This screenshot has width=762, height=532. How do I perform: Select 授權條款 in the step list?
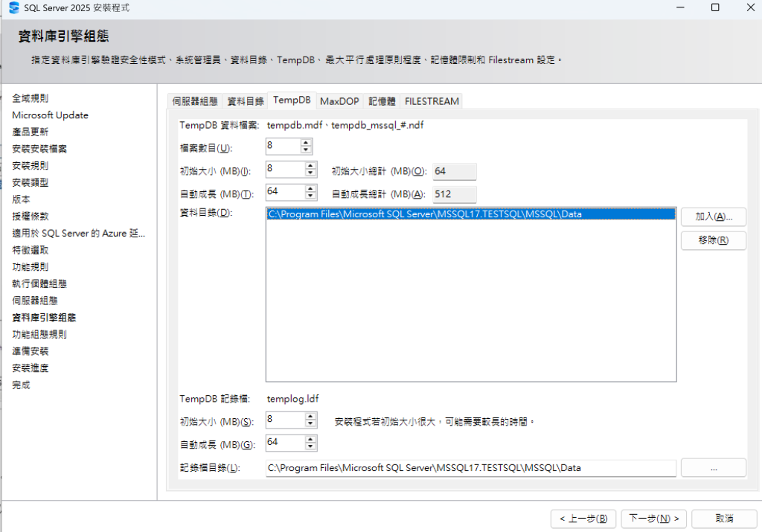pyautogui.click(x=30, y=217)
